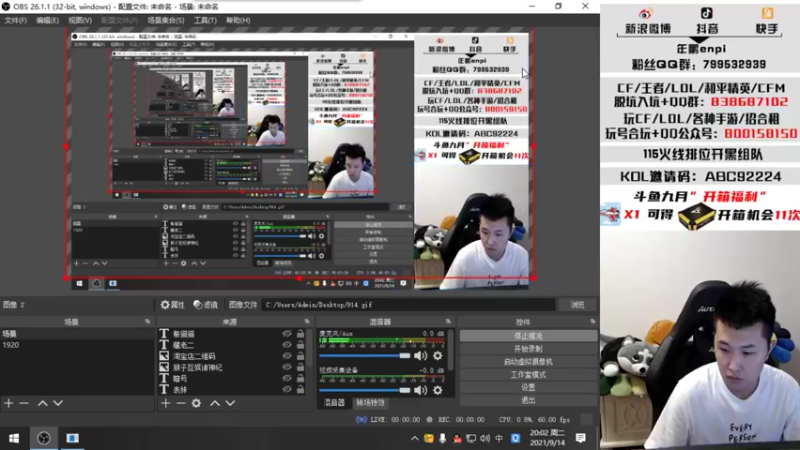
Task: Open source settings gear below the source list
Action: [x=196, y=403]
